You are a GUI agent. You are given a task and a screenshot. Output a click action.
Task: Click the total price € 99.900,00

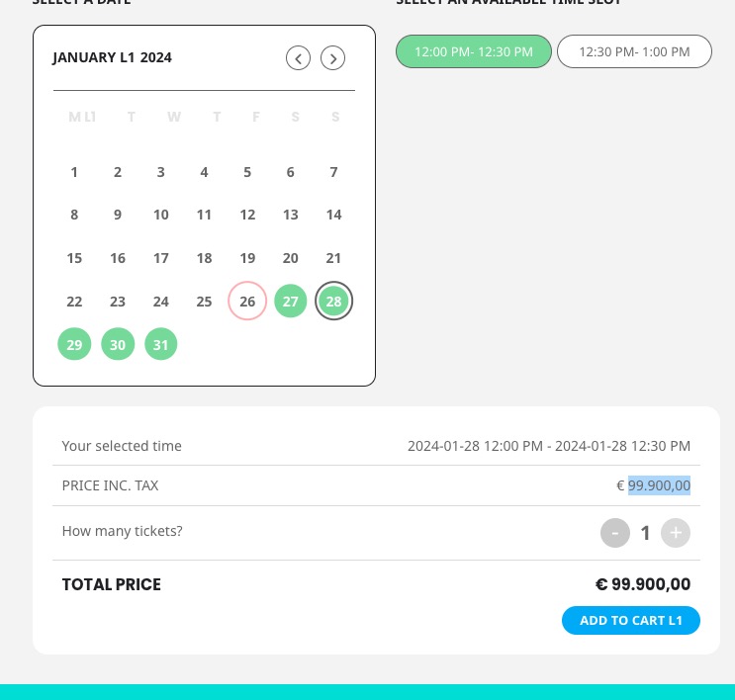coord(643,584)
